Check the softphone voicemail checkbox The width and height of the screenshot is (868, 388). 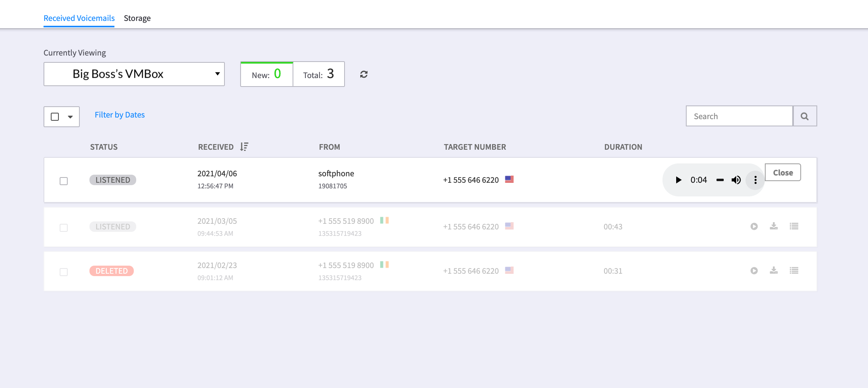[x=64, y=181]
